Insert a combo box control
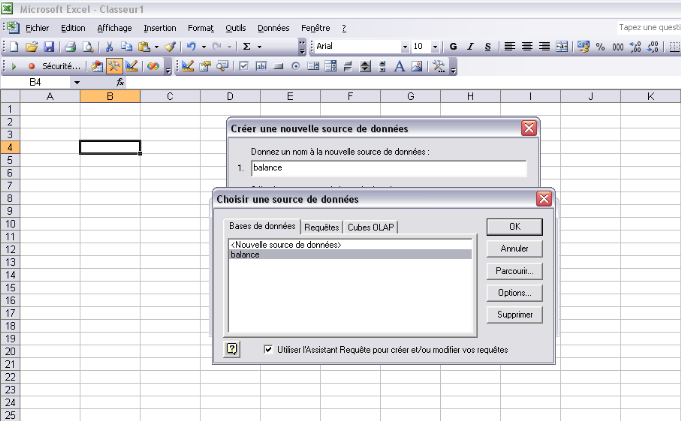This screenshot has height=421, width=681. [x=331, y=66]
